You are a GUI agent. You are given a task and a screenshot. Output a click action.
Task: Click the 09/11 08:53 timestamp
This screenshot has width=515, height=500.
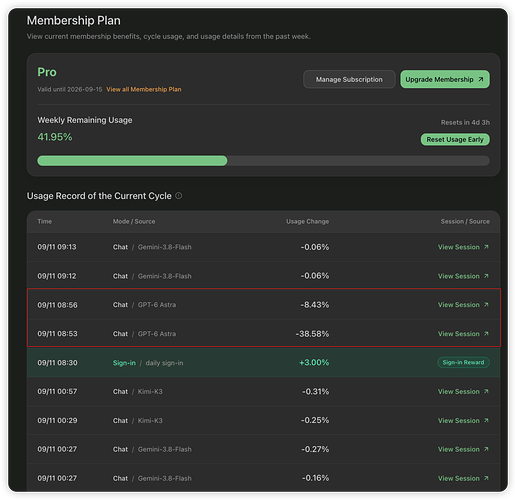pyautogui.click(x=57, y=334)
